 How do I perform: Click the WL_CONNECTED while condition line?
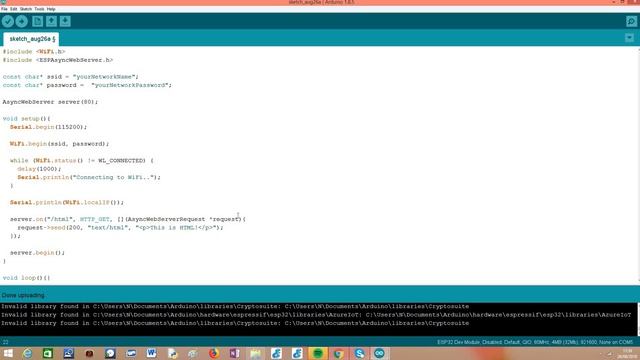pos(82,161)
